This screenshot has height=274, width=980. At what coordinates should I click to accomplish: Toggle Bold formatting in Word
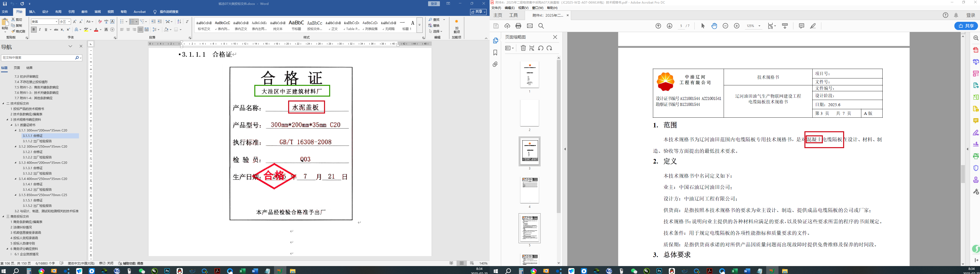34,30
